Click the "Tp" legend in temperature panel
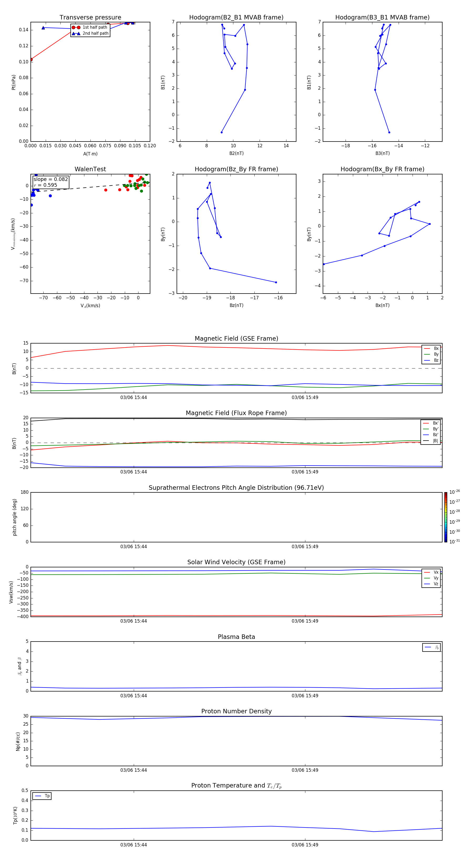The width and height of the screenshot is (473, 868). pos(42,796)
